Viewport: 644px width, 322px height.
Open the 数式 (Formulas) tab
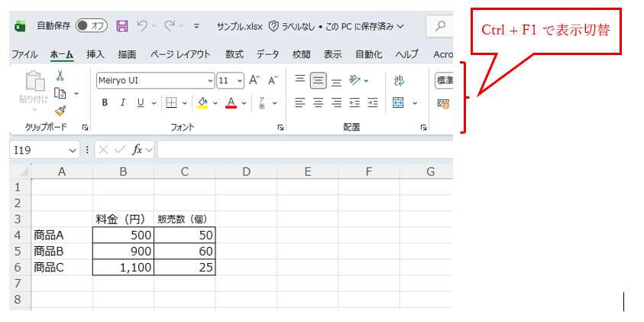coord(235,54)
